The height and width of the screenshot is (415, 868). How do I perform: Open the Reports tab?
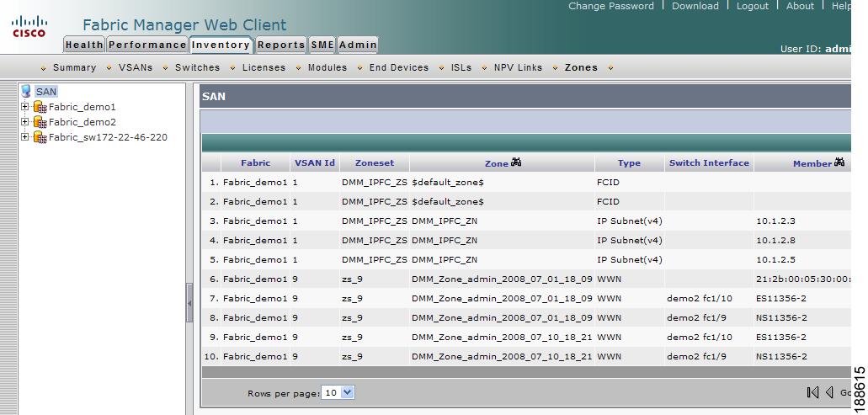281,45
